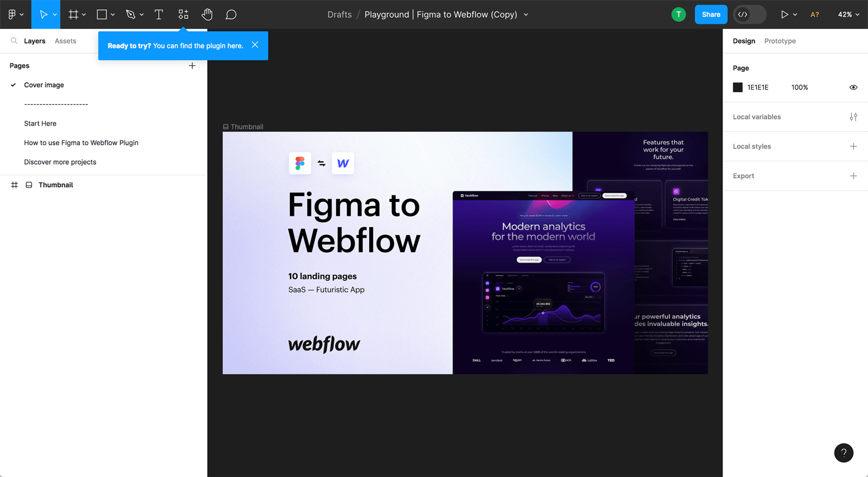Click the page background color swatch
The height and width of the screenshot is (477, 868).
coord(738,87)
